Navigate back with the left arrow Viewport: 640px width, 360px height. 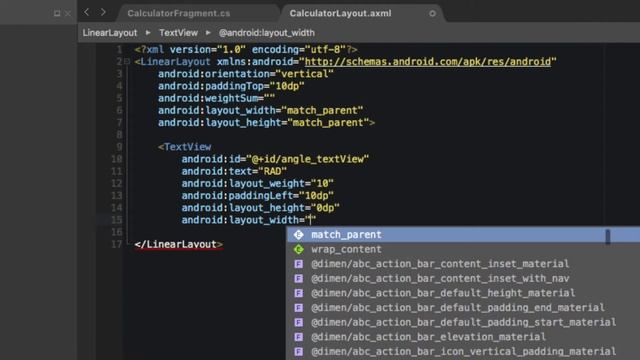pyautogui.click(x=87, y=12)
